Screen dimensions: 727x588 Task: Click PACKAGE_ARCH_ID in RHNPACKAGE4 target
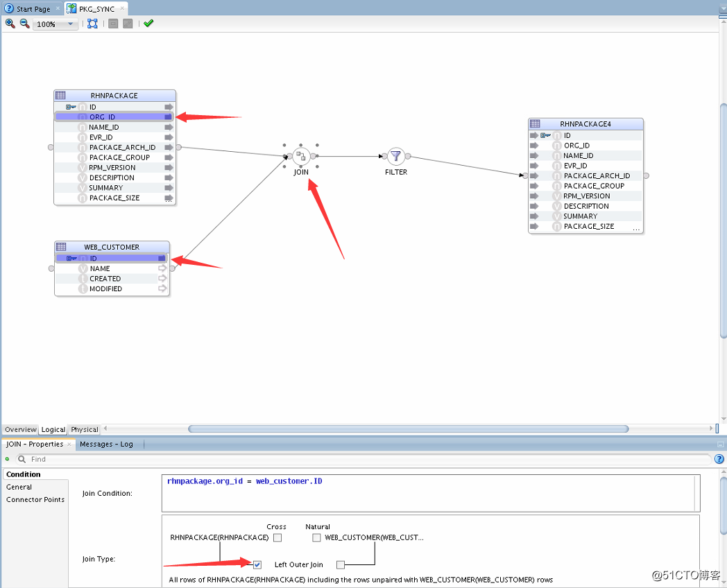click(x=597, y=175)
